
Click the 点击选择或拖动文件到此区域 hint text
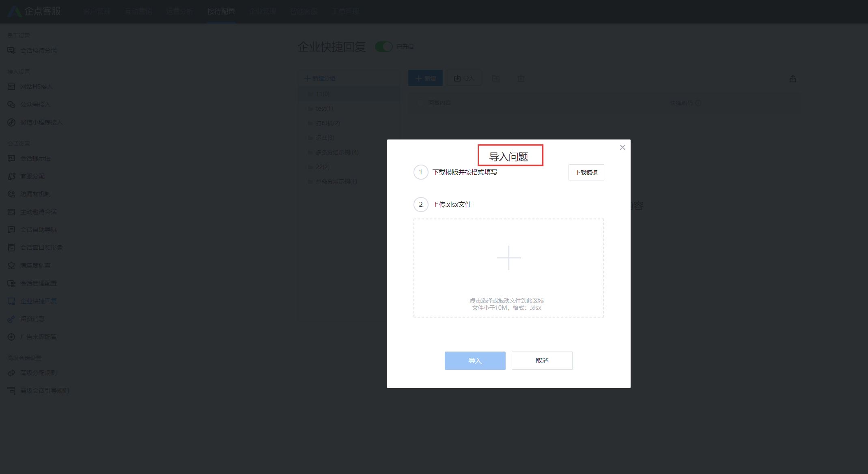506,300
